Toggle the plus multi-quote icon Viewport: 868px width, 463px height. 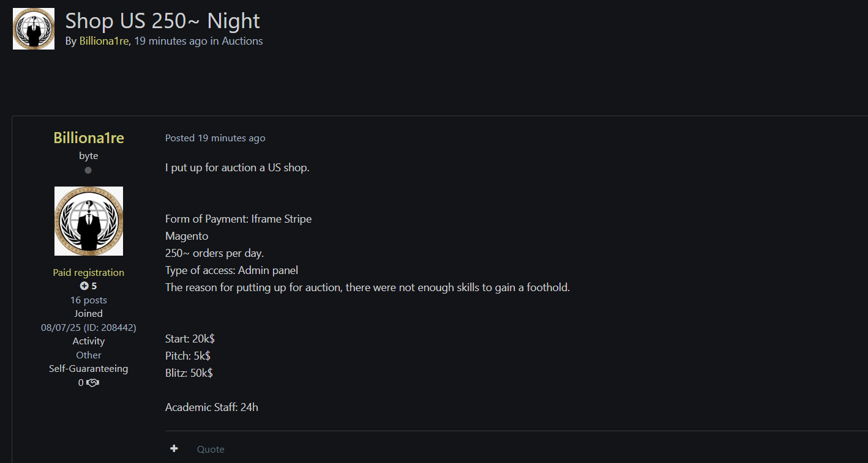[174, 449]
